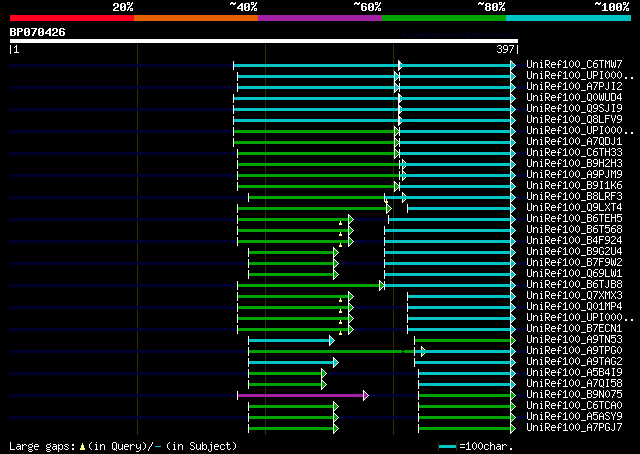Viewport: 640px width, 454px height.
Task: Click cyan left alignment bar of A9TN53
Action: [289, 340]
